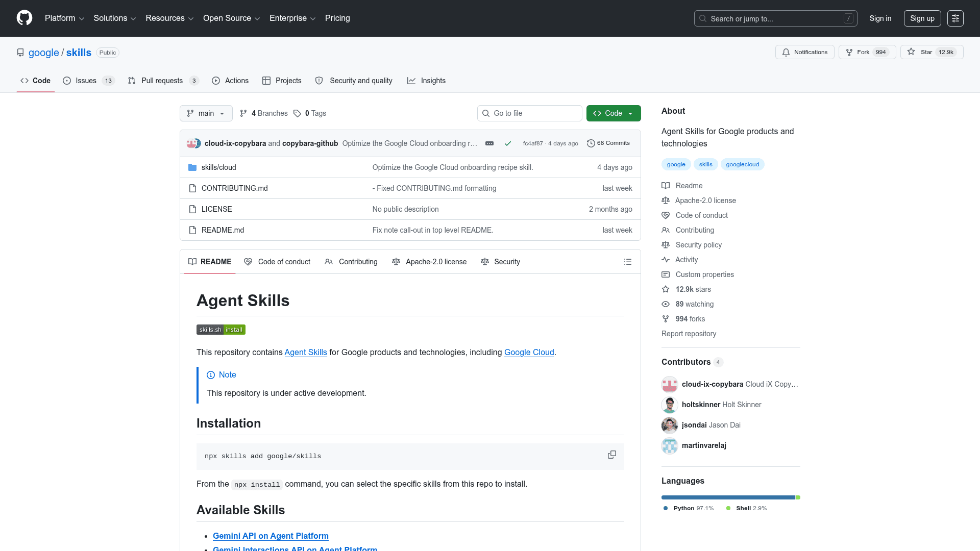This screenshot has width=980, height=551.
Task: Expand the Solutions menu
Action: coord(114,18)
